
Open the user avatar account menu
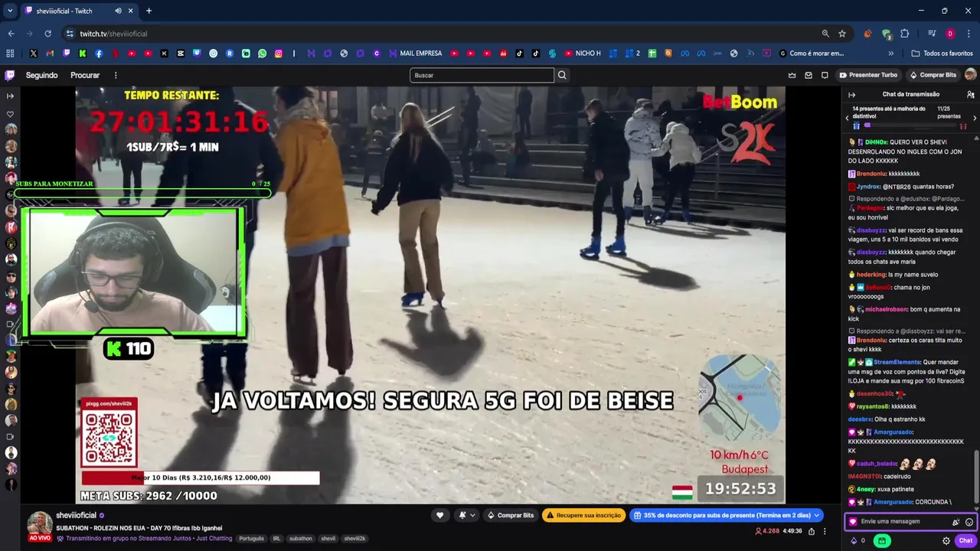pos(970,75)
